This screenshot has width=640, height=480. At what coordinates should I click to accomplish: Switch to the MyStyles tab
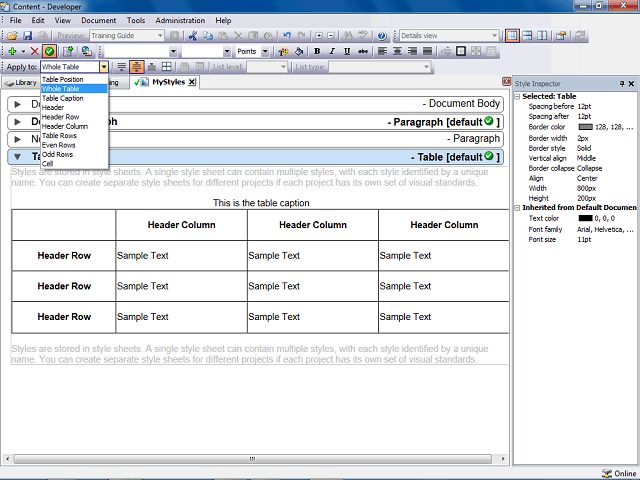click(x=164, y=82)
